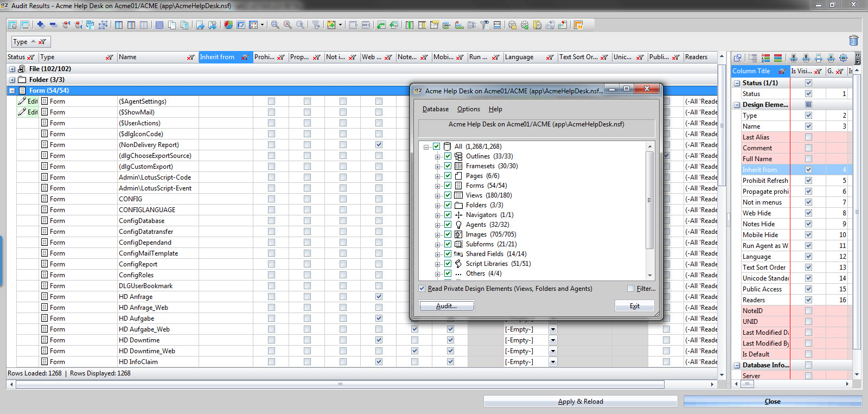Click the orange grid icon ending toolbar

click(578, 25)
